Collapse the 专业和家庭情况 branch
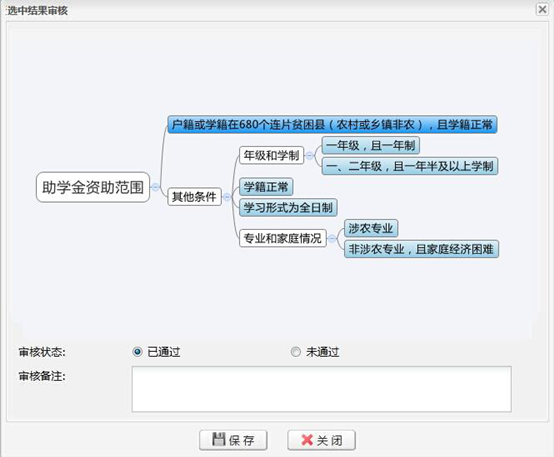Viewport: 554px width, 457px height. (332, 239)
